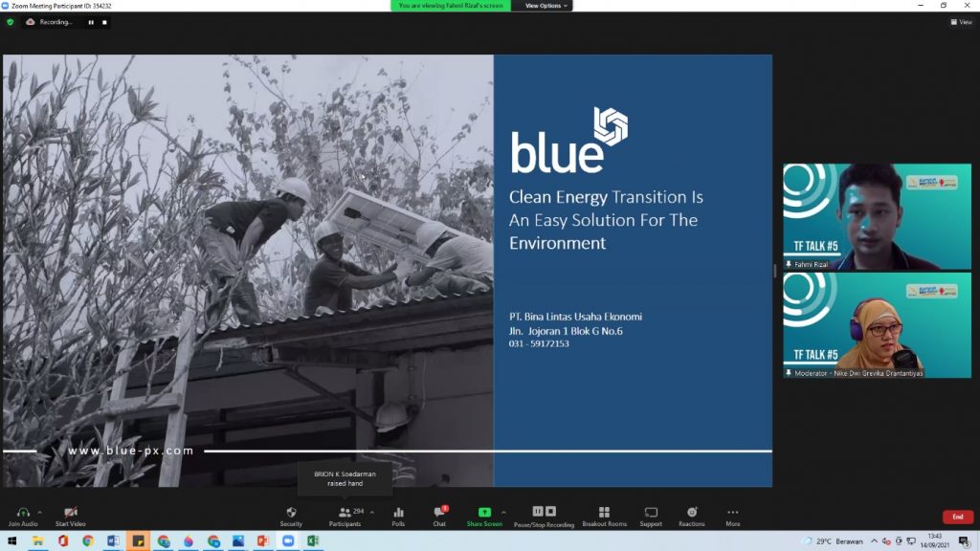Viewport: 980px width, 551px height.
Task: Click the Support icon
Action: click(x=651, y=513)
